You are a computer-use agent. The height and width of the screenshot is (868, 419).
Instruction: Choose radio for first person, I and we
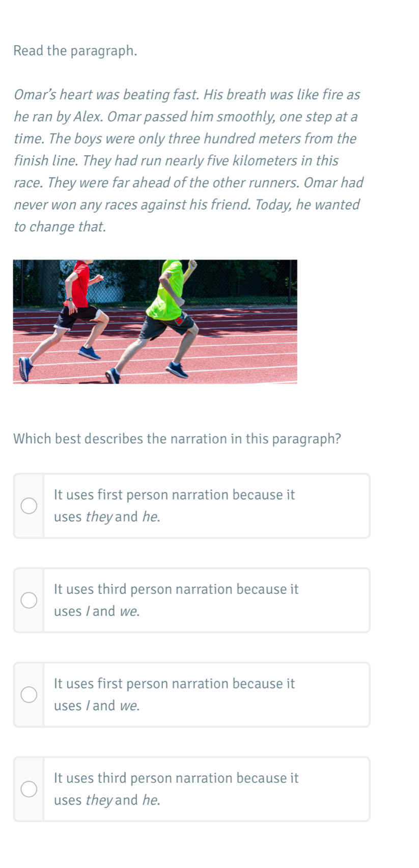(x=29, y=695)
